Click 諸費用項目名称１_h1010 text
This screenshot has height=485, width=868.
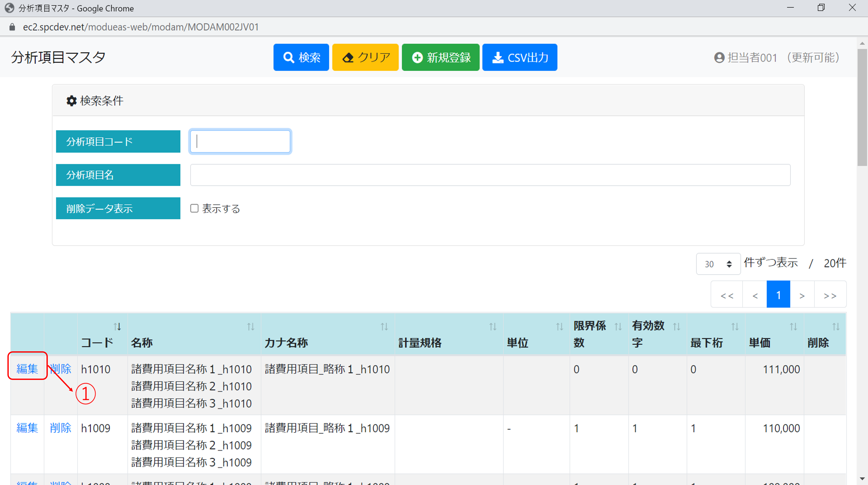click(191, 369)
